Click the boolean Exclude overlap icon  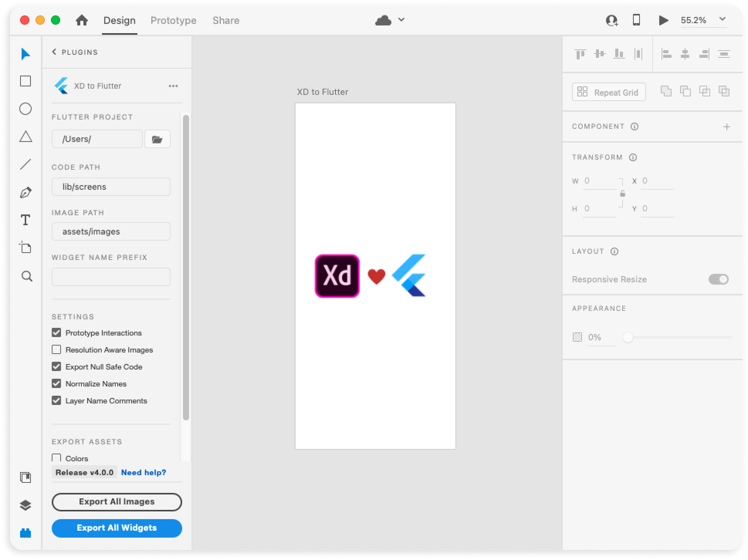coord(724,91)
